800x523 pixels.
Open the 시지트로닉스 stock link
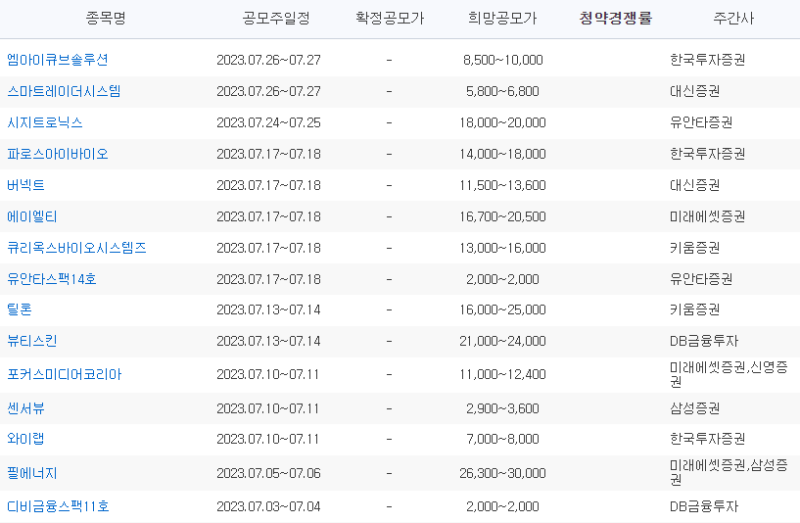point(45,122)
